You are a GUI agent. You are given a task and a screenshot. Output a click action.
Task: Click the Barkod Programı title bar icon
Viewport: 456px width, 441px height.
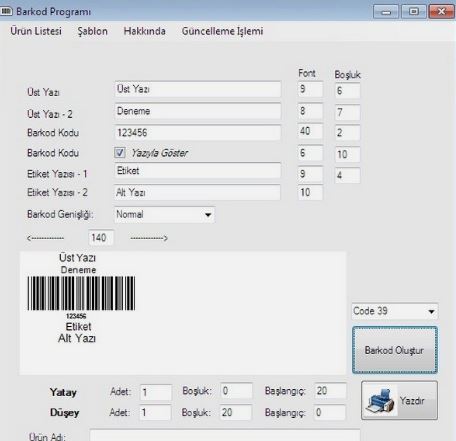pos(6,11)
